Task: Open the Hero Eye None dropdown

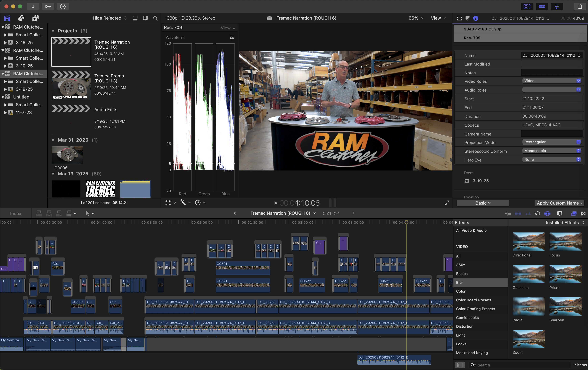Action: coord(551,160)
